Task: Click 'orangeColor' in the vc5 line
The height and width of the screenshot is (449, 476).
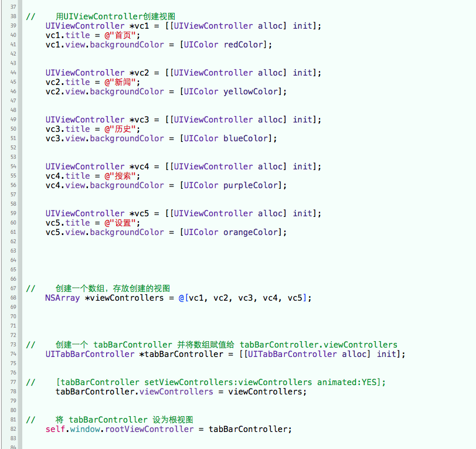Action: pos(250,232)
